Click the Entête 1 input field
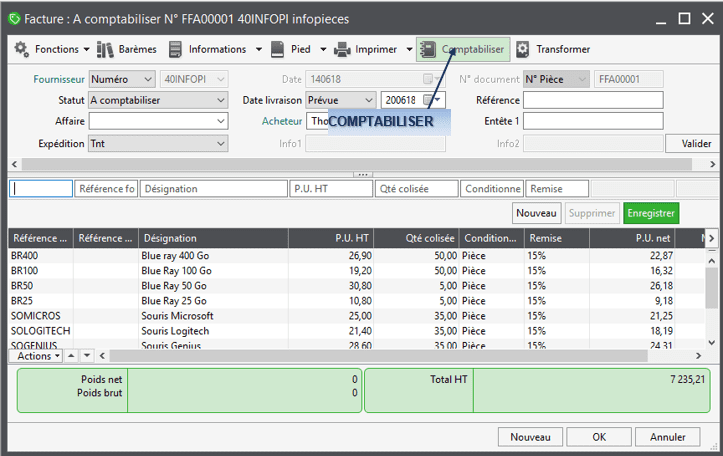 click(593, 121)
